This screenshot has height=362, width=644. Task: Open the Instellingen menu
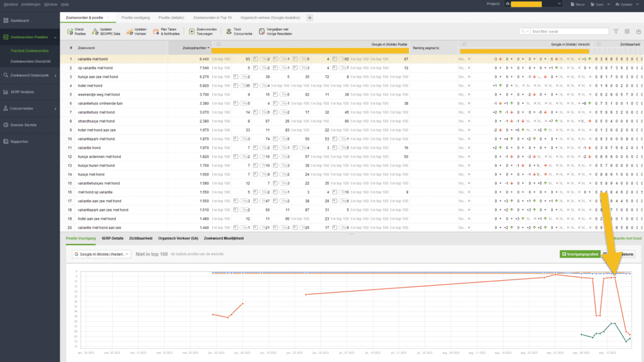(x=31, y=4)
